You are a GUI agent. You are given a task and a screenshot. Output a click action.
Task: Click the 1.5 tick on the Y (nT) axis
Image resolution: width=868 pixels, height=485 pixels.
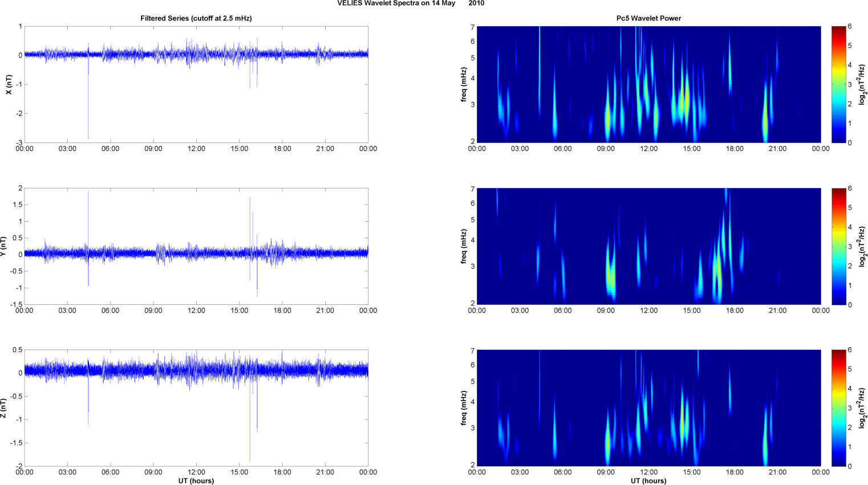pos(18,205)
